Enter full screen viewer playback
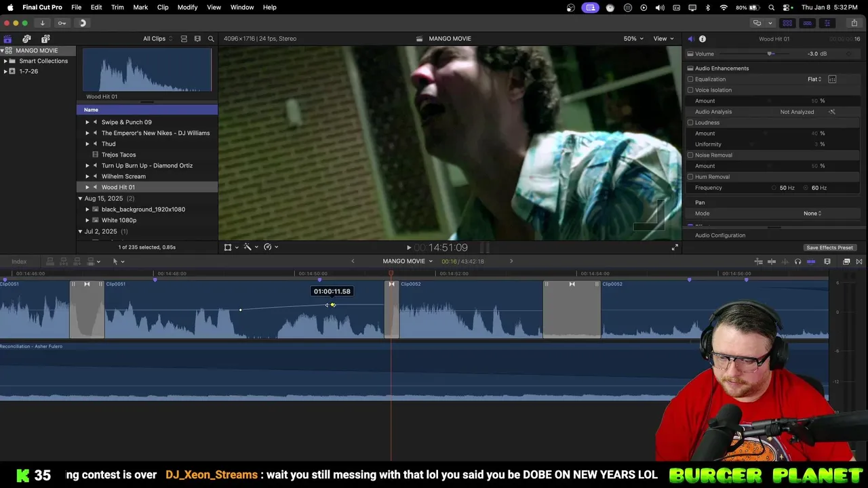The width and height of the screenshot is (868, 488). (675, 247)
